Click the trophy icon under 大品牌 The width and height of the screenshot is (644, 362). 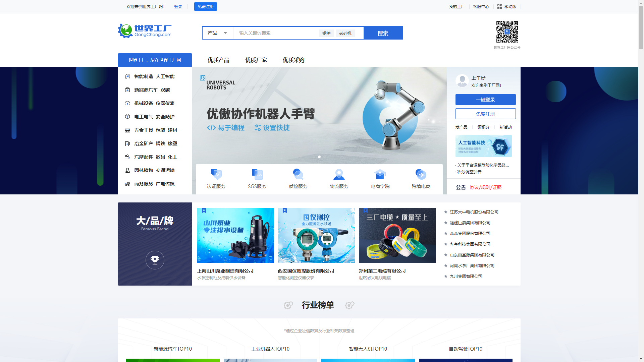[x=155, y=260]
